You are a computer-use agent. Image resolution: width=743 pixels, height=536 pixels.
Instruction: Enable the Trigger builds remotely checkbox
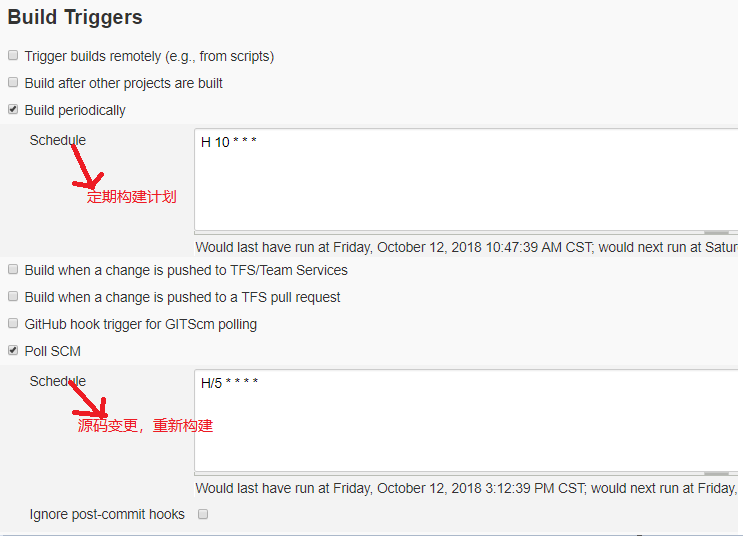[13, 56]
